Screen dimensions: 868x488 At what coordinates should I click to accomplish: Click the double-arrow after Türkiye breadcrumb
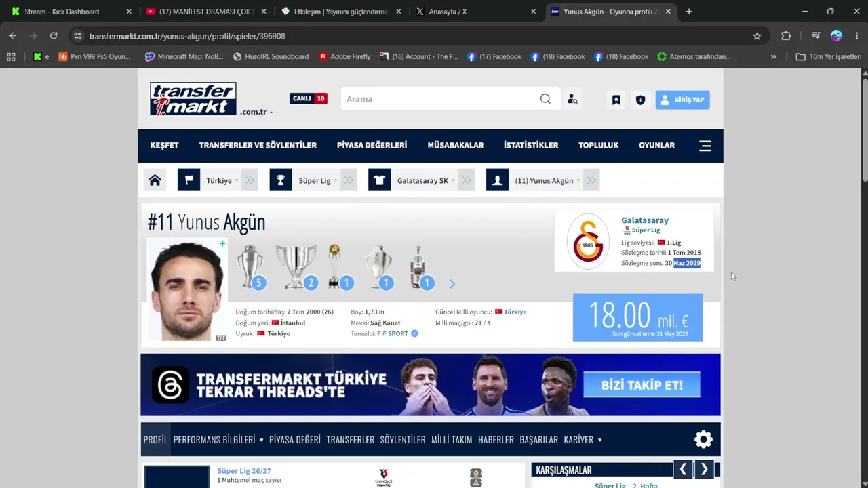click(250, 180)
